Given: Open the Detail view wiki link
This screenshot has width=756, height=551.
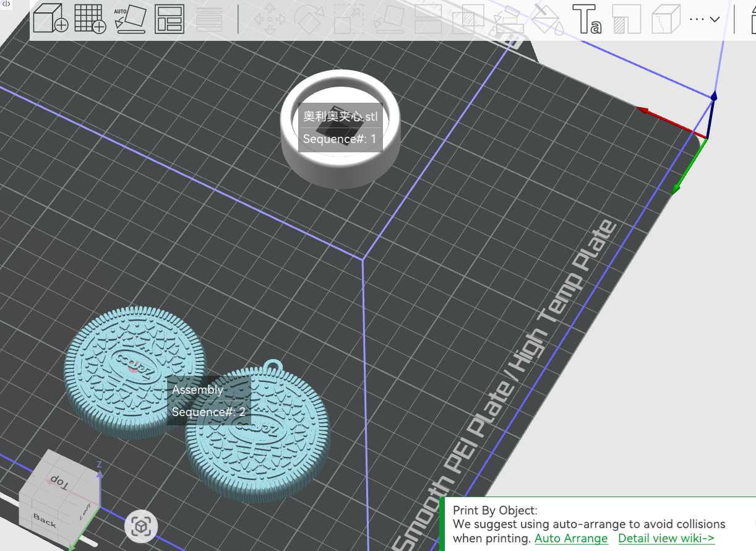Looking at the screenshot, I should tap(666, 538).
